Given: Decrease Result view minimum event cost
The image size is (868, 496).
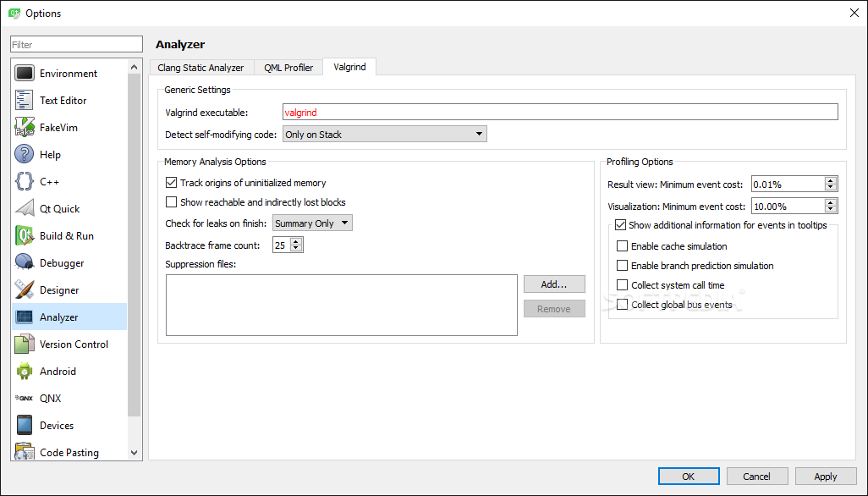Looking at the screenshot, I should (x=831, y=187).
